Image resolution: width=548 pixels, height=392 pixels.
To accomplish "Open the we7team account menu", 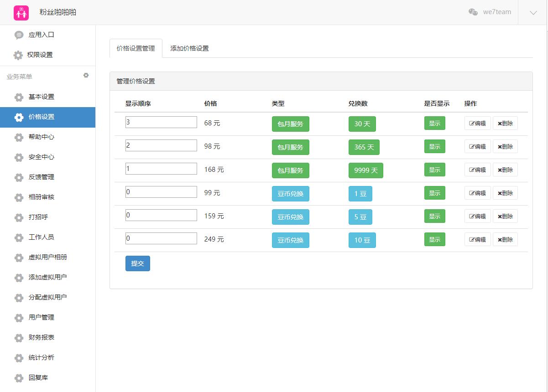I will (496, 12).
